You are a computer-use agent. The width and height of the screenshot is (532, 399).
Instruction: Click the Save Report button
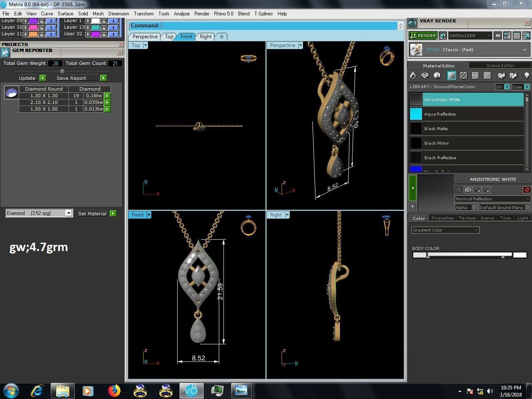[x=81, y=78]
